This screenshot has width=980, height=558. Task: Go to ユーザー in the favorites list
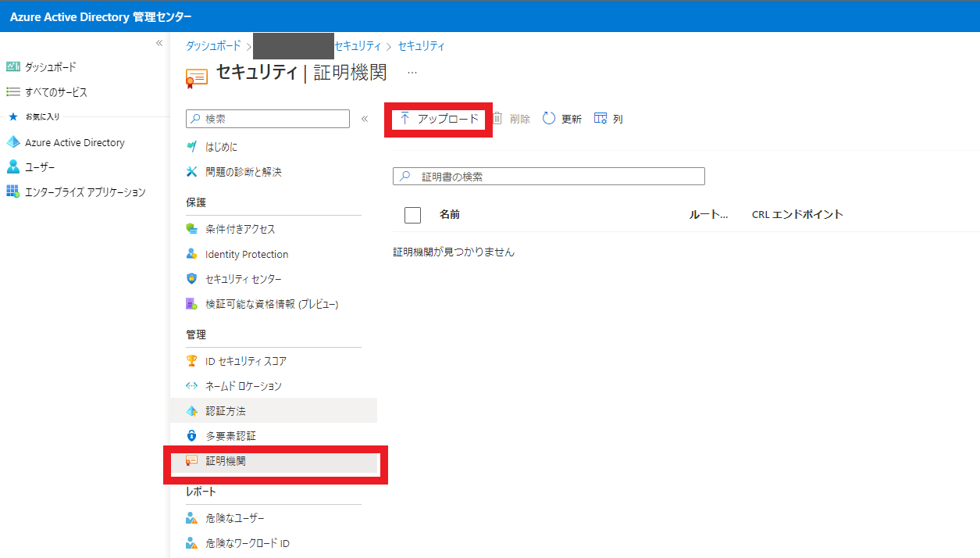click(x=40, y=166)
